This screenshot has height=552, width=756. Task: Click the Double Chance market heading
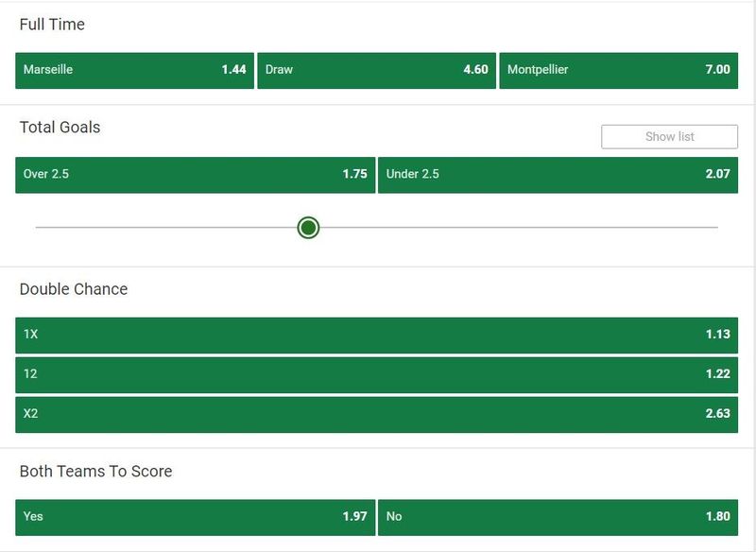pyautogui.click(x=74, y=289)
